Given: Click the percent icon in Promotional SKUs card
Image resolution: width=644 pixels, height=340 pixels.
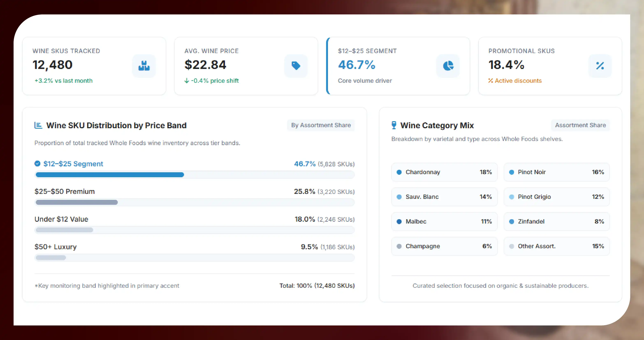Looking at the screenshot, I should click(600, 66).
